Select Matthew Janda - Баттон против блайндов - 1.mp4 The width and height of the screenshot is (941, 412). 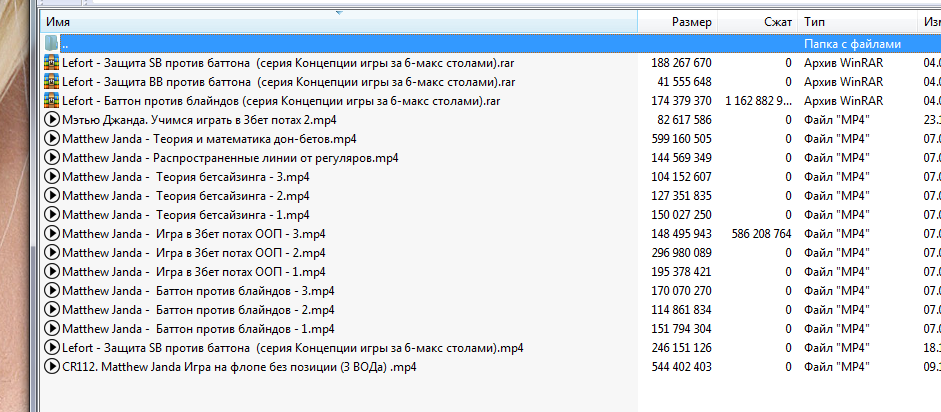198,329
